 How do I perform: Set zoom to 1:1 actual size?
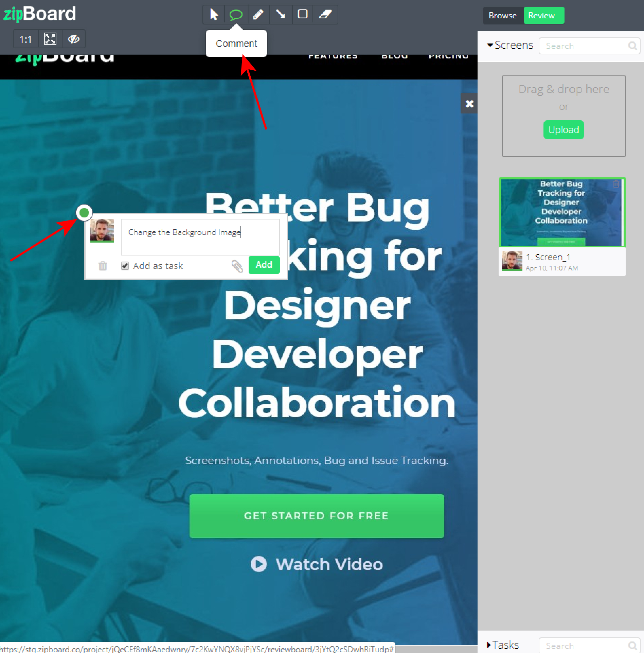(x=25, y=39)
